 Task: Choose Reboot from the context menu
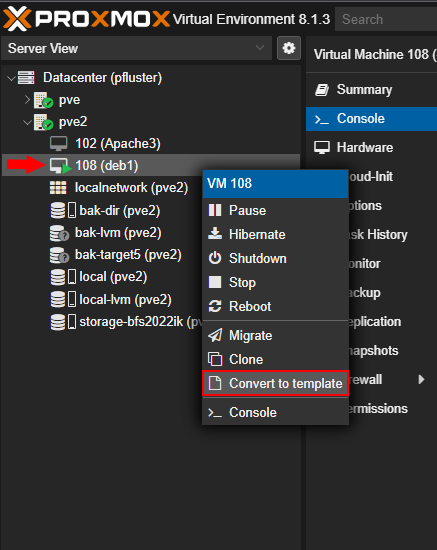[275, 306]
